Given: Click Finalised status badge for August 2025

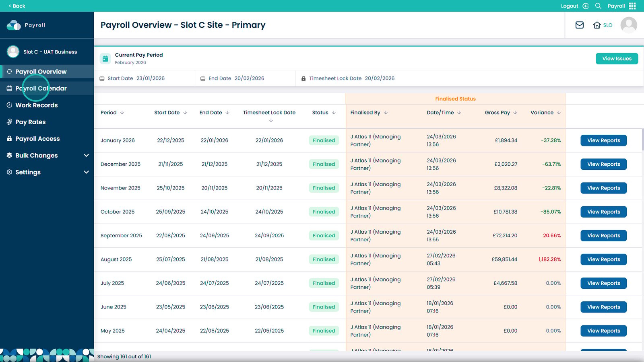Looking at the screenshot, I should (x=324, y=259).
